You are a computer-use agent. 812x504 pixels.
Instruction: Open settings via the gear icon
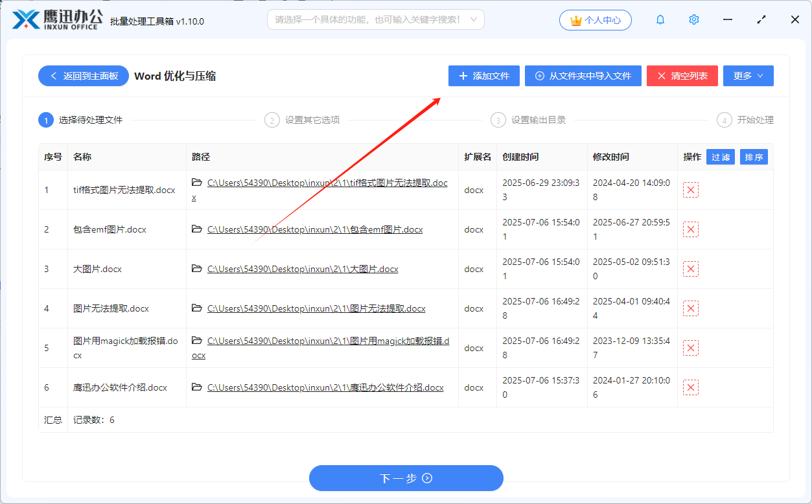coord(694,20)
